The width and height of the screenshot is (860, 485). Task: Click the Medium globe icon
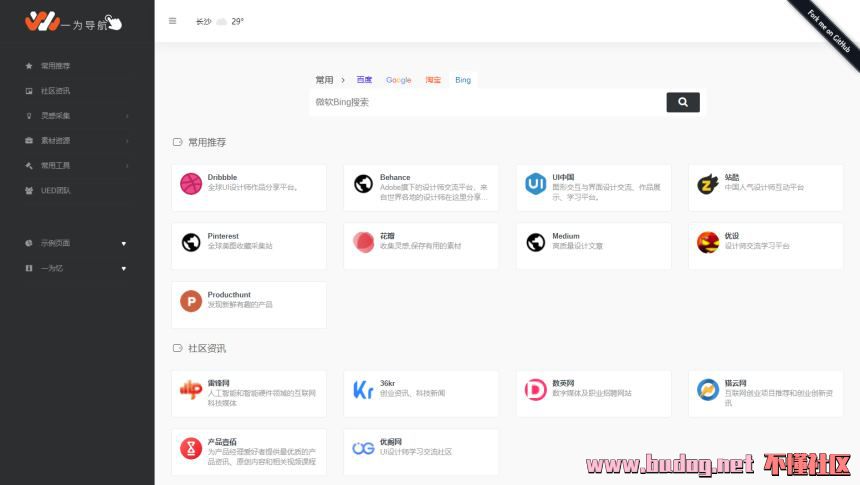point(535,242)
